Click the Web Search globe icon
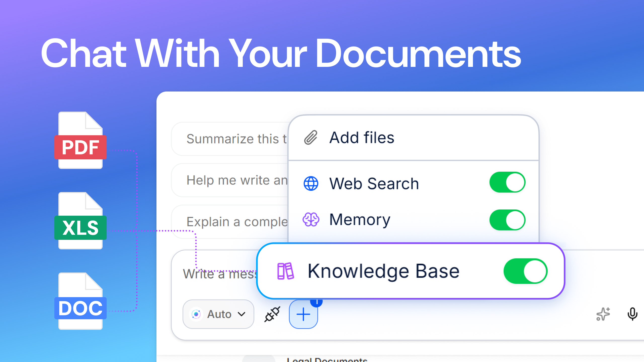The image size is (644, 362). 311,184
